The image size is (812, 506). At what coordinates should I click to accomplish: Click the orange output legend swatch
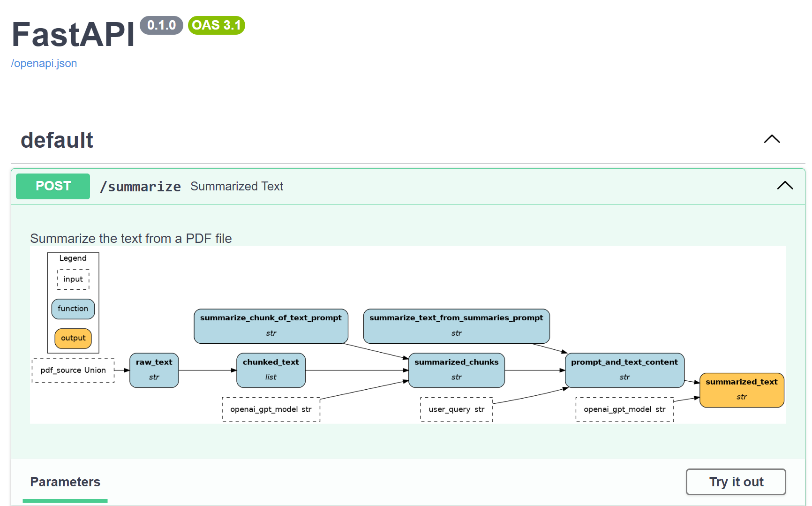(x=73, y=339)
